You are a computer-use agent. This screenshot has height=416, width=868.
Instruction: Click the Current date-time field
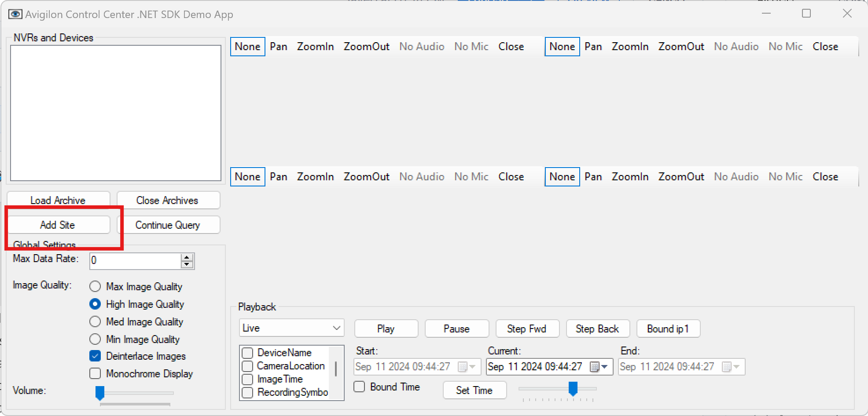[x=549, y=367]
